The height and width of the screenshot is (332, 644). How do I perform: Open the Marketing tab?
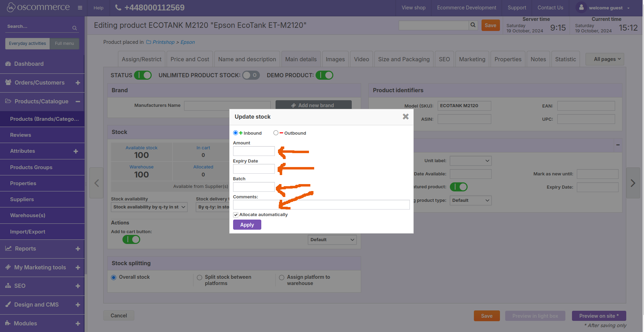point(472,59)
